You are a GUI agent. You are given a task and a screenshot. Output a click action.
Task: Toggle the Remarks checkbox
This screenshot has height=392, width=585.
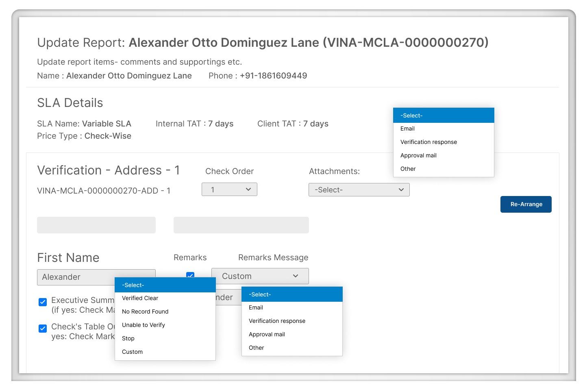(x=190, y=274)
